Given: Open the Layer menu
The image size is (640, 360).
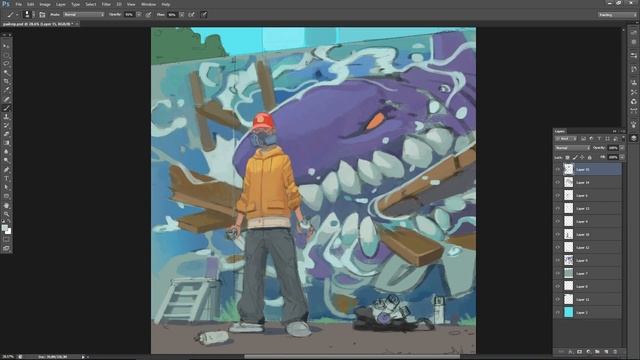Looking at the screenshot, I should [61, 4].
